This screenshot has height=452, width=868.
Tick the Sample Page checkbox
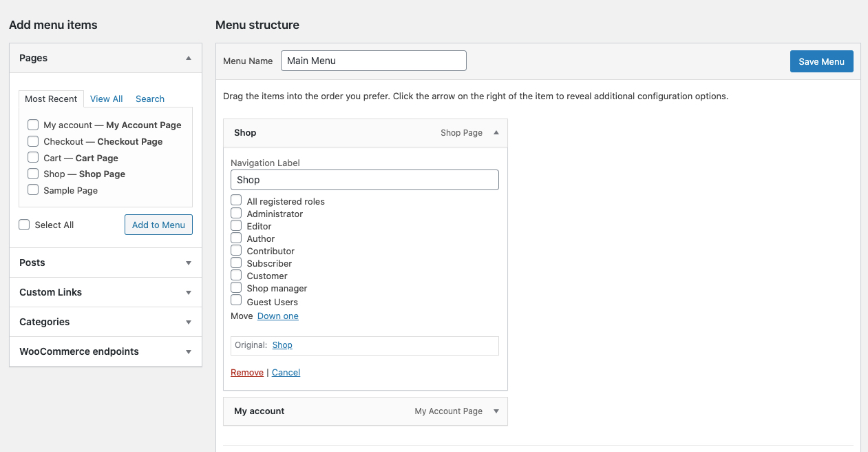[x=32, y=190]
